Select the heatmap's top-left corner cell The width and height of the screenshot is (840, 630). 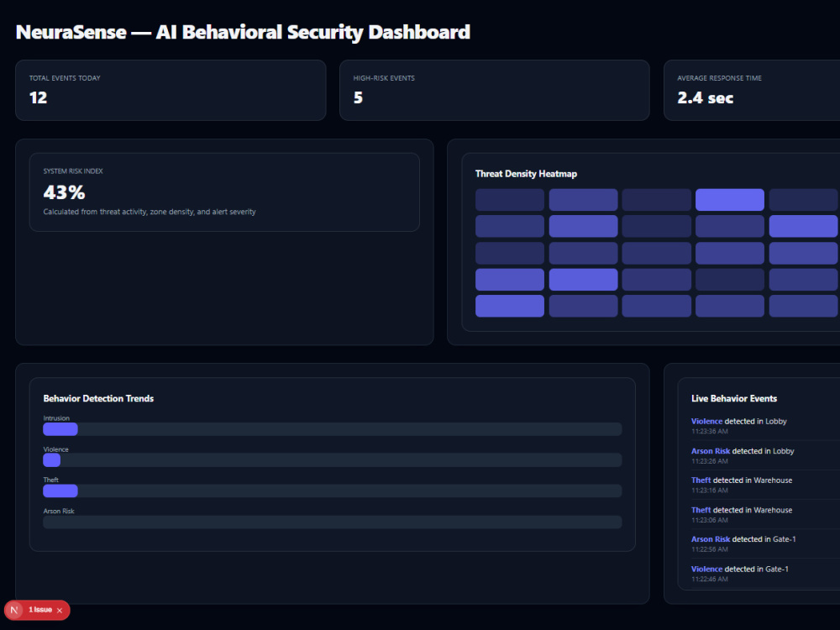pyautogui.click(x=510, y=200)
